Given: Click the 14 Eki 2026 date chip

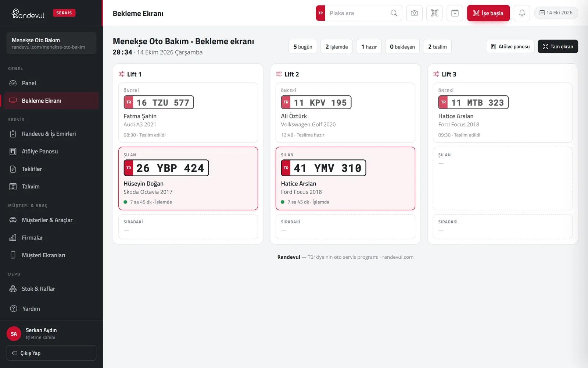Looking at the screenshot, I should pos(556,13).
